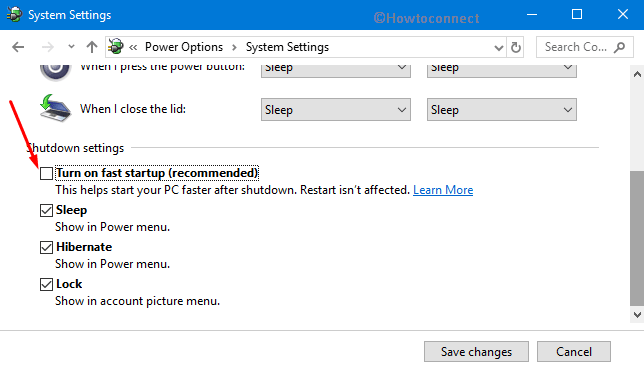Click the 'When I close the lid:' label
The image size is (644, 371).
(x=133, y=109)
